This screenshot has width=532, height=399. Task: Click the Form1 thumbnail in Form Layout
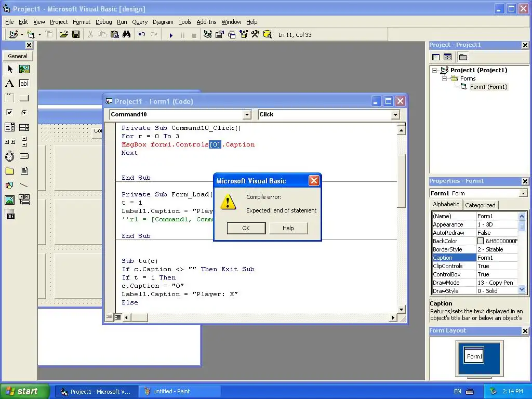tap(474, 355)
